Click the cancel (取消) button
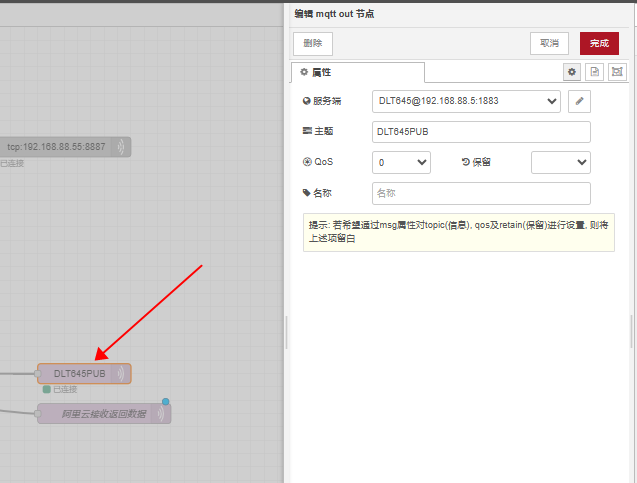The width and height of the screenshot is (637, 483). [x=549, y=43]
